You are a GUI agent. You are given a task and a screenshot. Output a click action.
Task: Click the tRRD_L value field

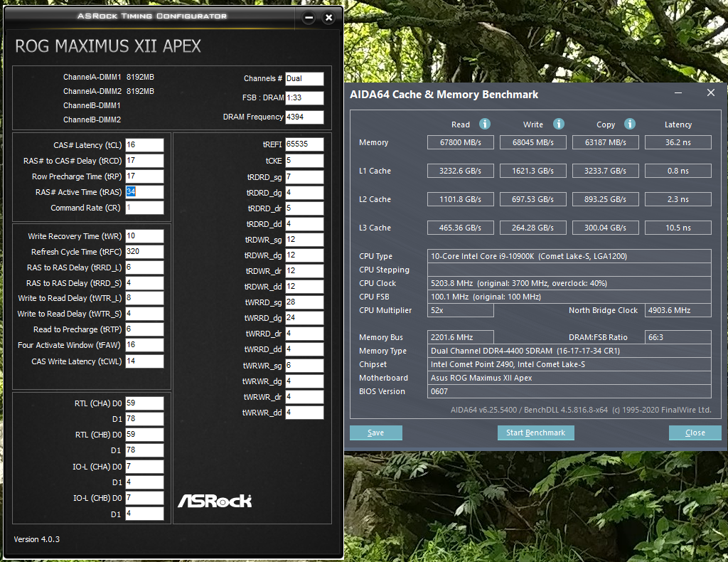pos(144,267)
